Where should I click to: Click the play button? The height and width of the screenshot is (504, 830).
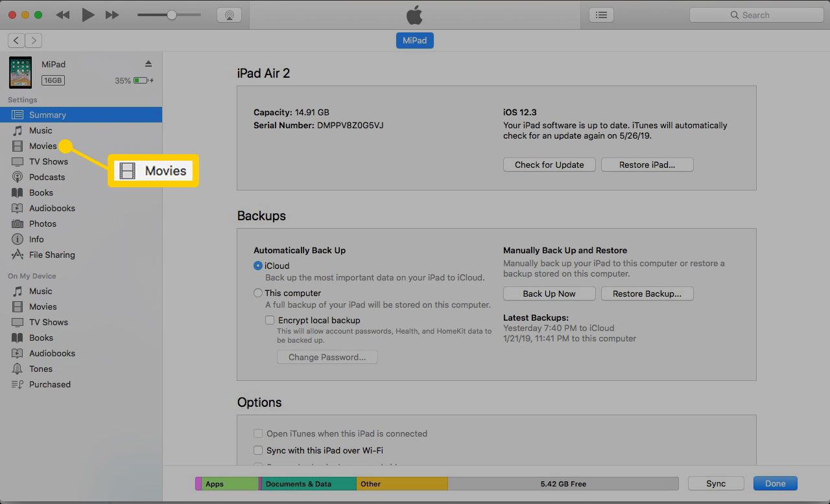[x=88, y=15]
